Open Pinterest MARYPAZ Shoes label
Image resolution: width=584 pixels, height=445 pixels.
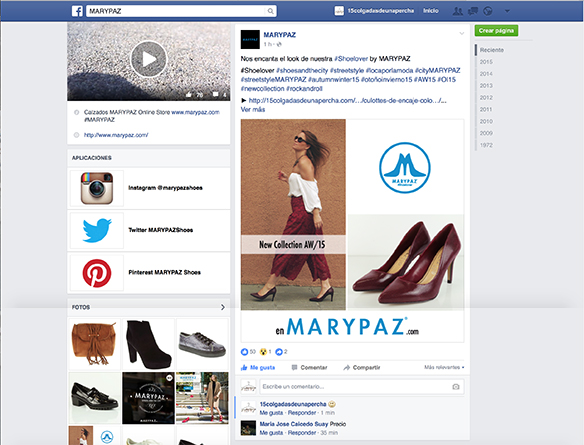164,273
